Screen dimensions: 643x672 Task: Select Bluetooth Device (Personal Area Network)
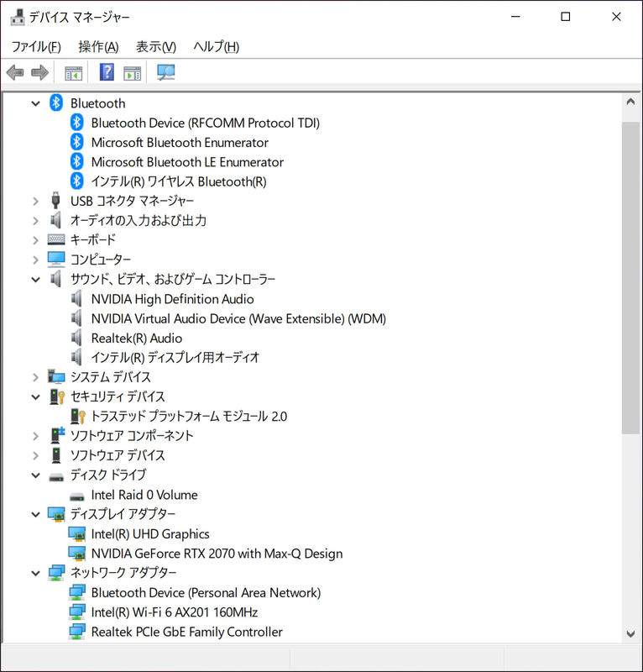pyautogui.click(x=206, y=593)
